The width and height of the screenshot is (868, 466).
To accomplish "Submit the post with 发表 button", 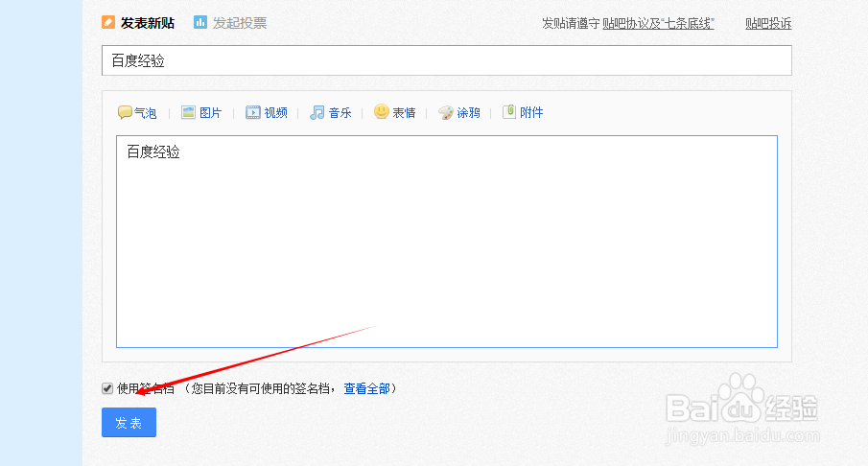I will (129, 422).
